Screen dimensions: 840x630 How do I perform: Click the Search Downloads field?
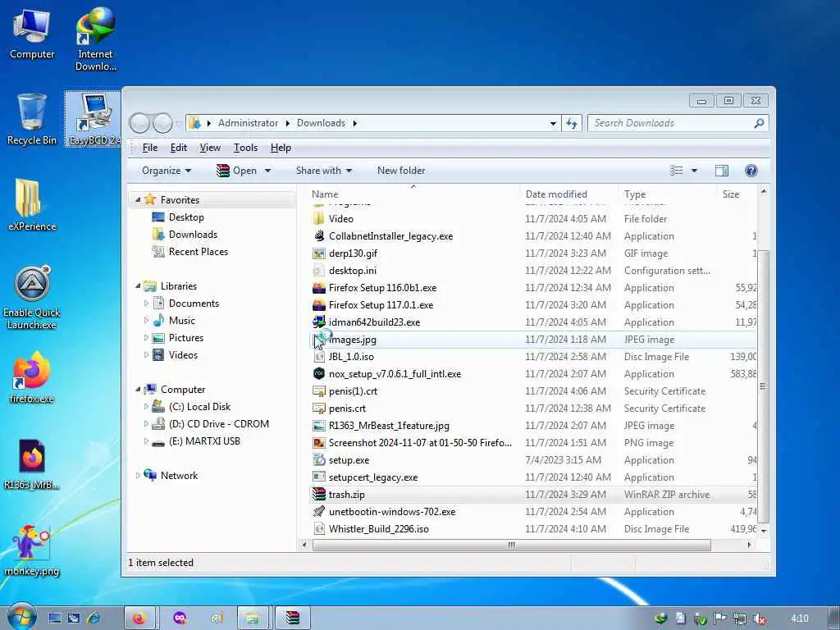[x=678, y=123]
